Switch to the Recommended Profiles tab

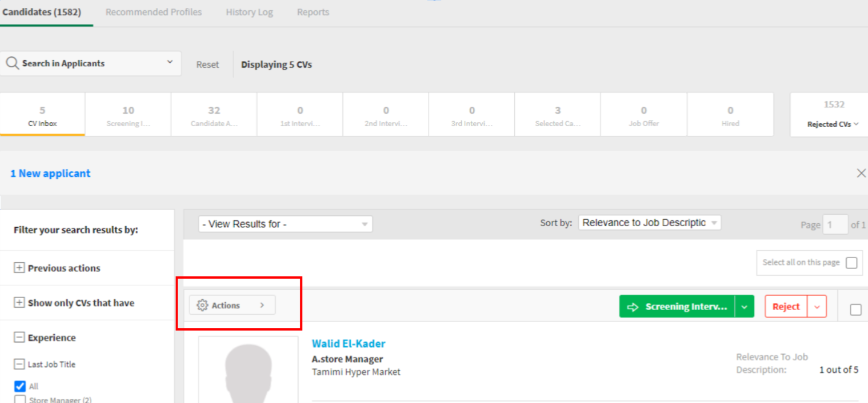pos(153,12)
